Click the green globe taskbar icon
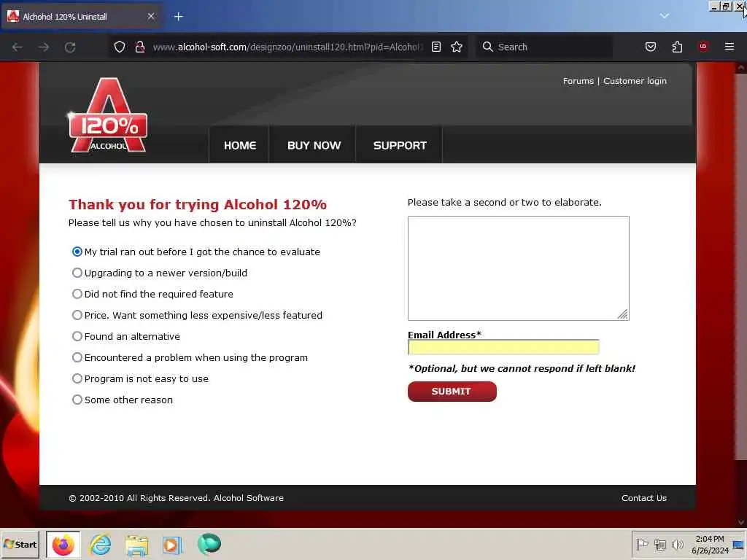 click(209, 544)
